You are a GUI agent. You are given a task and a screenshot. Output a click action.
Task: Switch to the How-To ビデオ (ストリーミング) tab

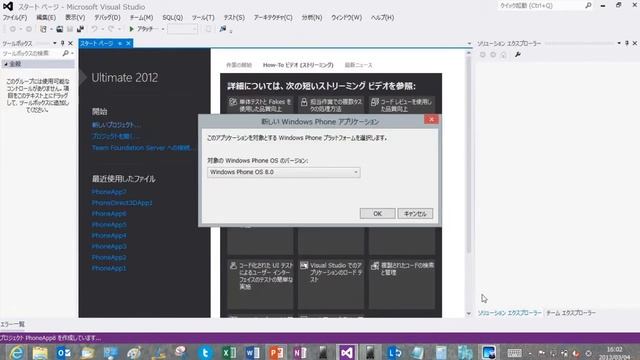coord(298,65)
